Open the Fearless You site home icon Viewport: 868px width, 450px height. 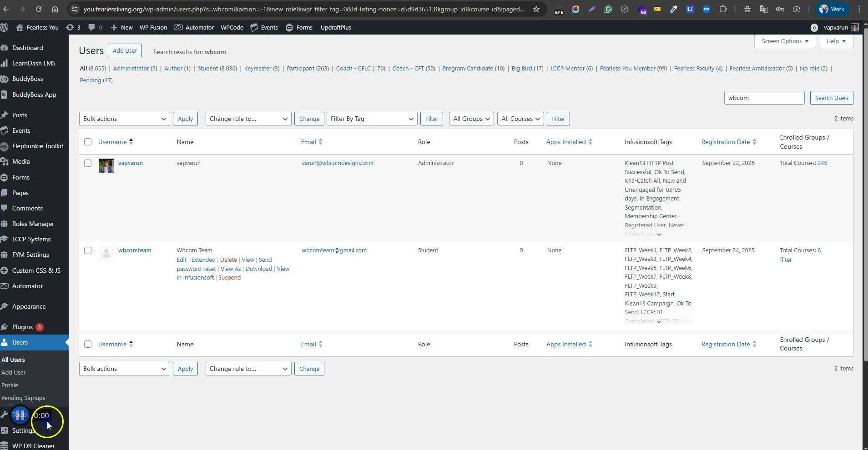(20, 27)
